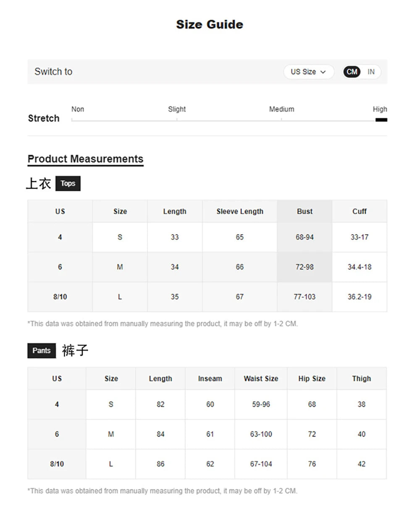Image resolution: width=420 pixels, height=510 pixels.
Task: Select the 72-98 bust cell for size M
Action: [304, 267]
